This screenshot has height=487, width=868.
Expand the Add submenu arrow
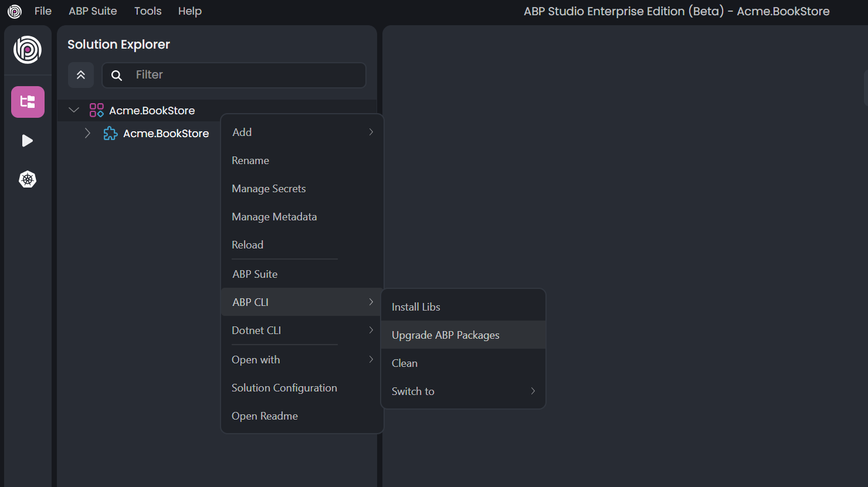coord(371,132)
